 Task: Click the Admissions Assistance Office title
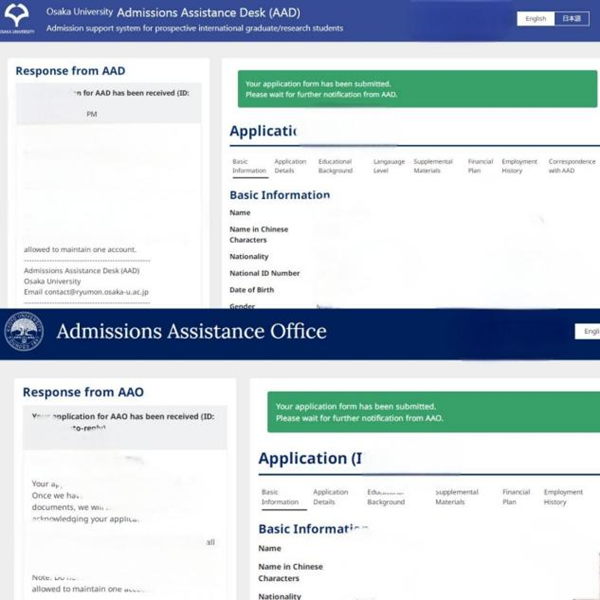191,331
